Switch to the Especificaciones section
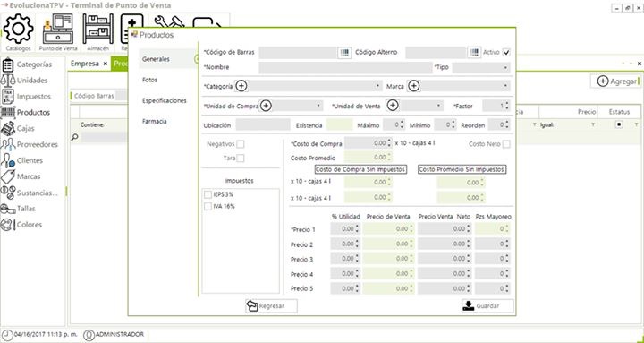Viewport: 644px width, 343px height. pyautogui.click(x=165, y=101)
